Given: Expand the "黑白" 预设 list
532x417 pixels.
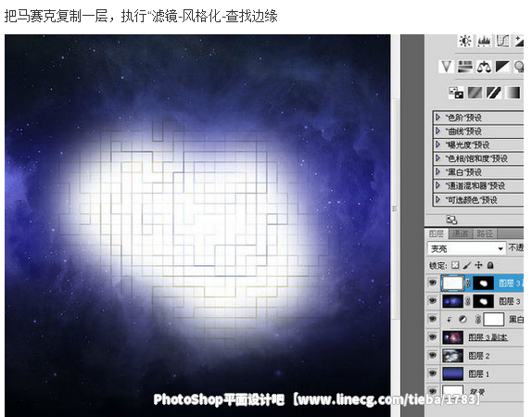Looking at the screenshot, I should point(437,171).
